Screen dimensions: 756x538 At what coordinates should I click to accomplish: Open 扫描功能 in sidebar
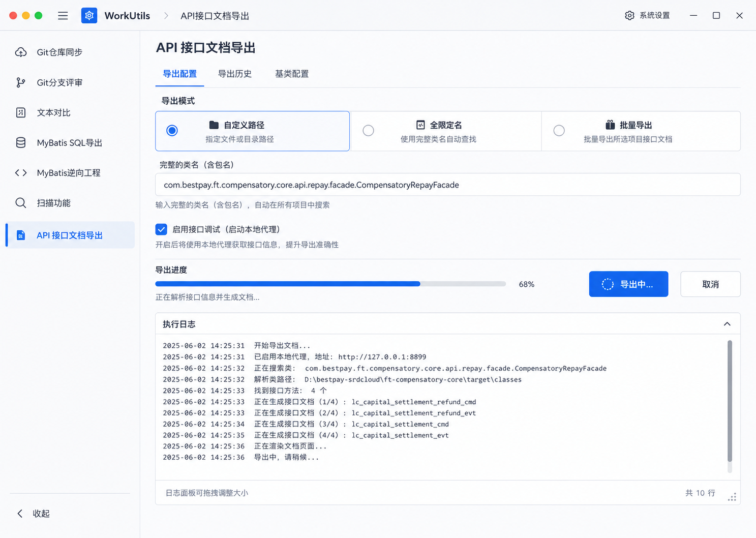tap(70, 203)
